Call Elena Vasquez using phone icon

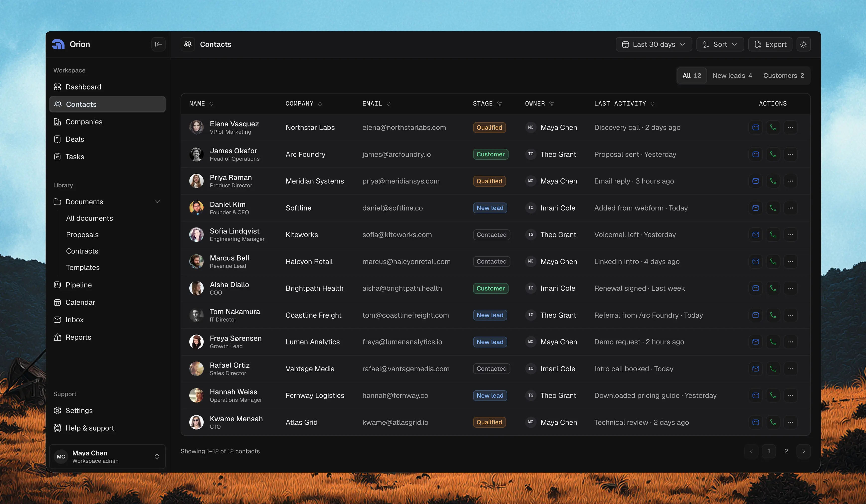coord(773,127)
